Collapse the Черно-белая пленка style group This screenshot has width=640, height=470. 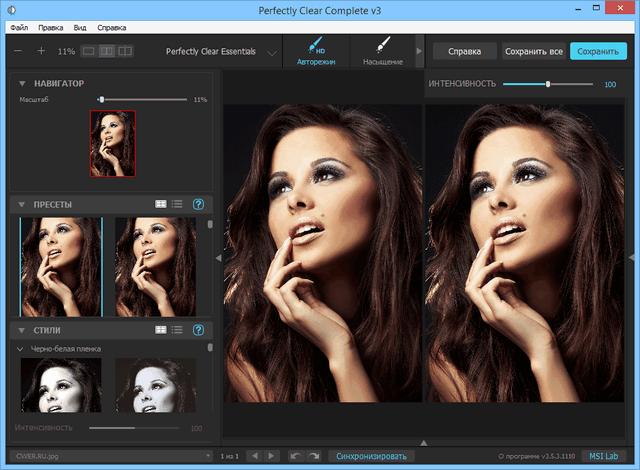(21, 348)
